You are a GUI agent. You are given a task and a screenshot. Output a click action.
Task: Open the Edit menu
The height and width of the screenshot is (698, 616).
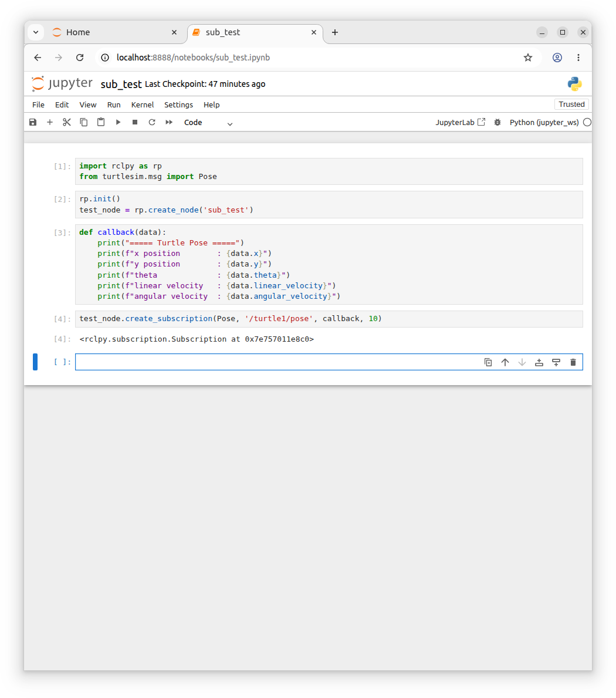point(62,104)
